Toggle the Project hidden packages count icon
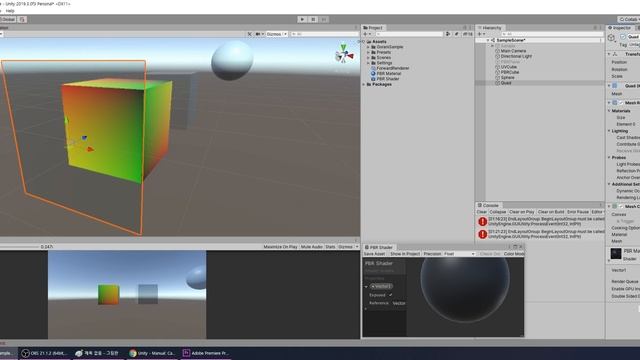Viewport: 640px width, 360px height. point(468,34)
